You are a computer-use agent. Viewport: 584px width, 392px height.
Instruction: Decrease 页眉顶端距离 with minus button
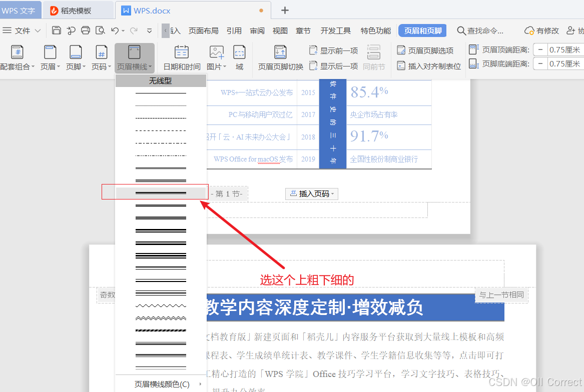click(540, 49)
